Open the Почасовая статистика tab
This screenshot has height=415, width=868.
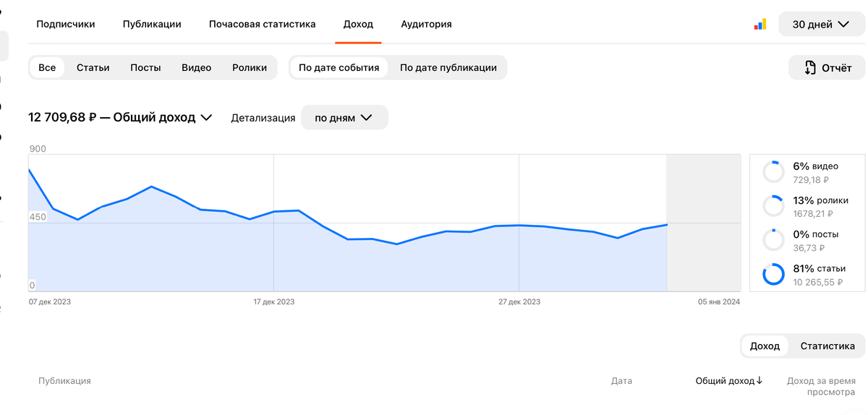point(263,24)
